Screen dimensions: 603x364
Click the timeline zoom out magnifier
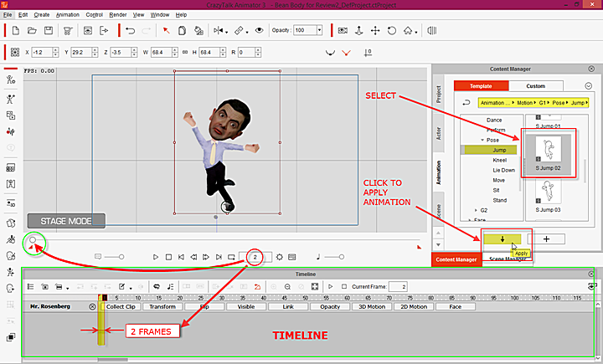[x=287, y=287]
